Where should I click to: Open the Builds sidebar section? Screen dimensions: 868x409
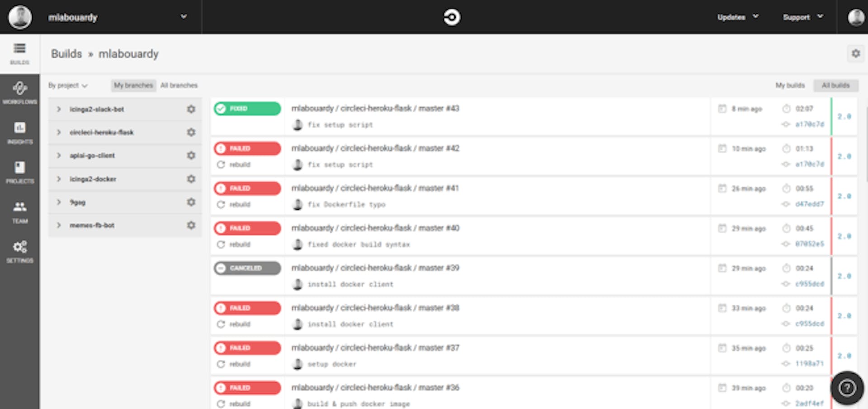click(x=19, y=54)
